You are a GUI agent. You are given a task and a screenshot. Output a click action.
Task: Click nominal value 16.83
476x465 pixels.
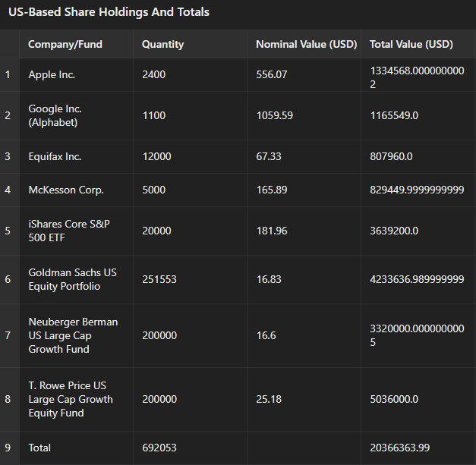coord(269,279)
